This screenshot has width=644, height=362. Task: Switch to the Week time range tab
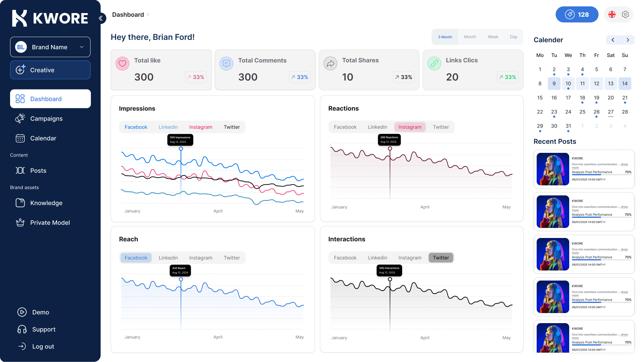(493, 37)
